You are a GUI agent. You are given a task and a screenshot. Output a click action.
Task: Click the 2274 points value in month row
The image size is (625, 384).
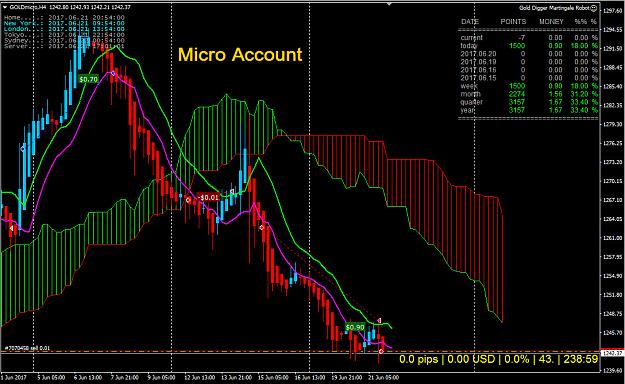click(517, 94)
